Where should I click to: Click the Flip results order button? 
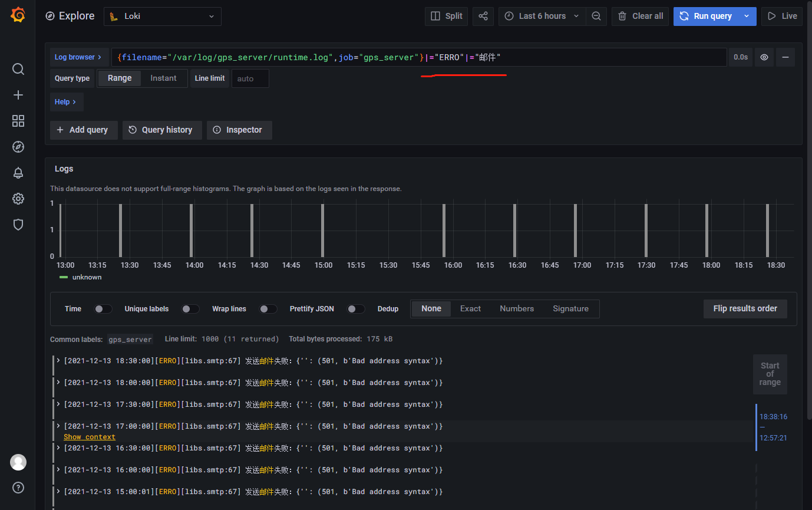click(x=745, y=308)
